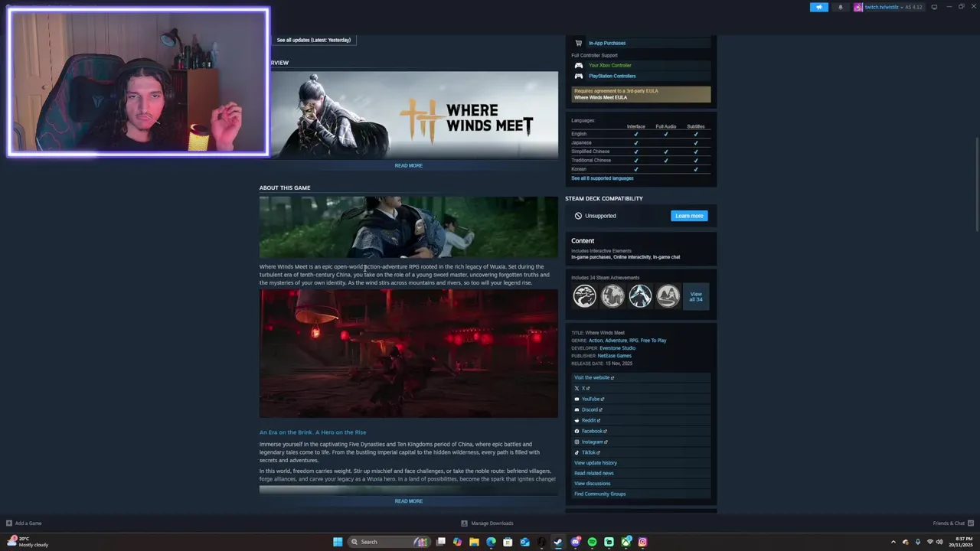This screenshot has height=551, width=980.
Task: Click the taskbar Search box
Action: 388,542
